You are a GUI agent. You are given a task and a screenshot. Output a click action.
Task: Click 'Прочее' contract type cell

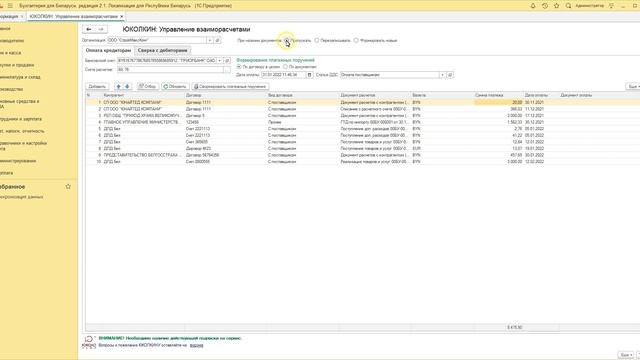[x=303, y=122]
